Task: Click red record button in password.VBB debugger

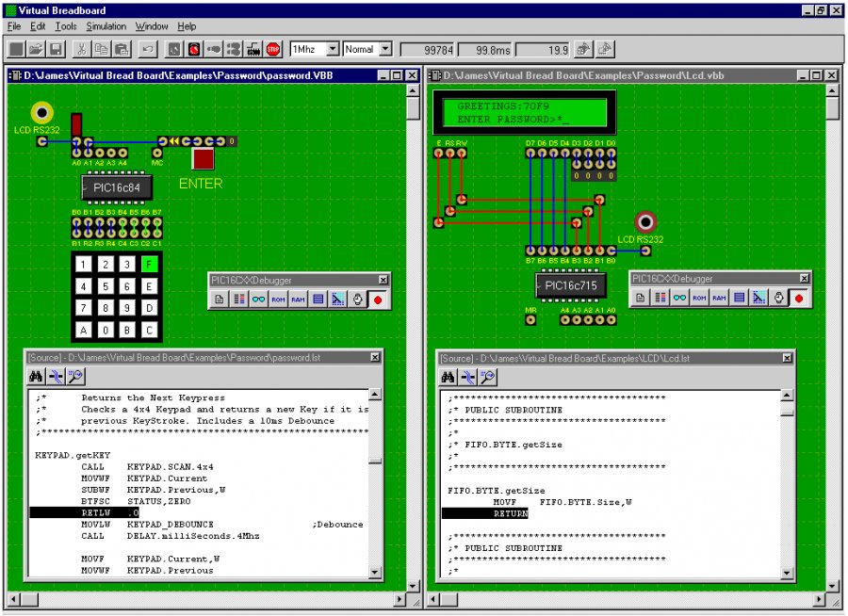Action: tap(378, 300)
